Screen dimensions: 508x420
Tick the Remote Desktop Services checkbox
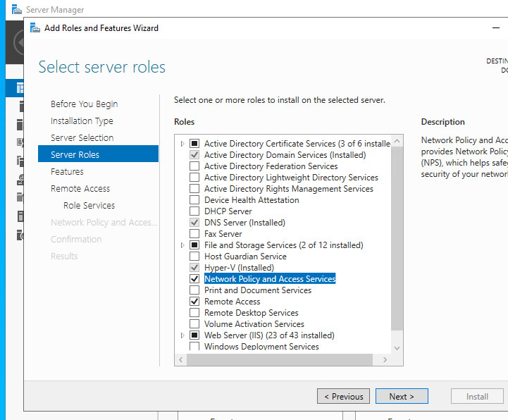(194, 313)
